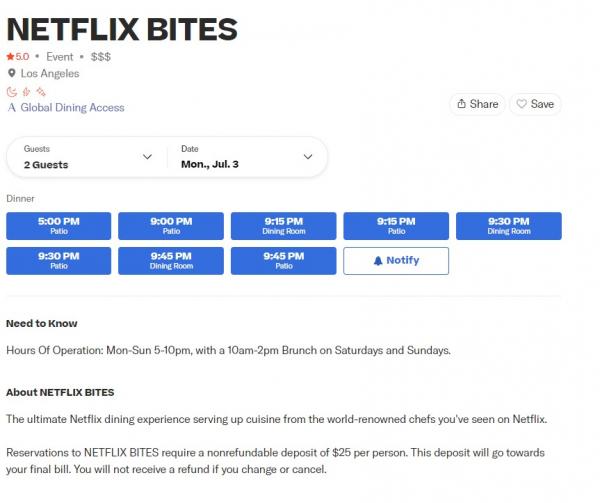Select the 5:00 PM Patio slot
Screen dimensions: 600x503
pos(59,226)
